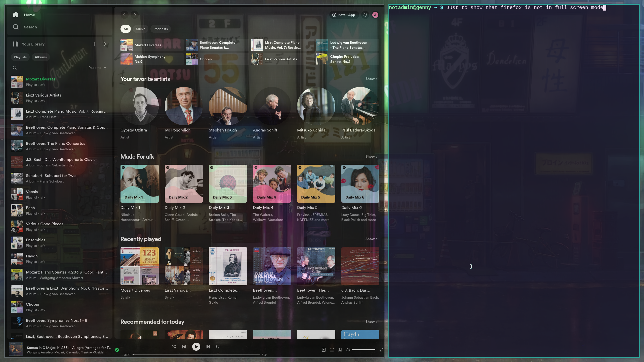Open the playback Queue icon
The width and height of the screenshot is (644, 362).
[332, 350]
